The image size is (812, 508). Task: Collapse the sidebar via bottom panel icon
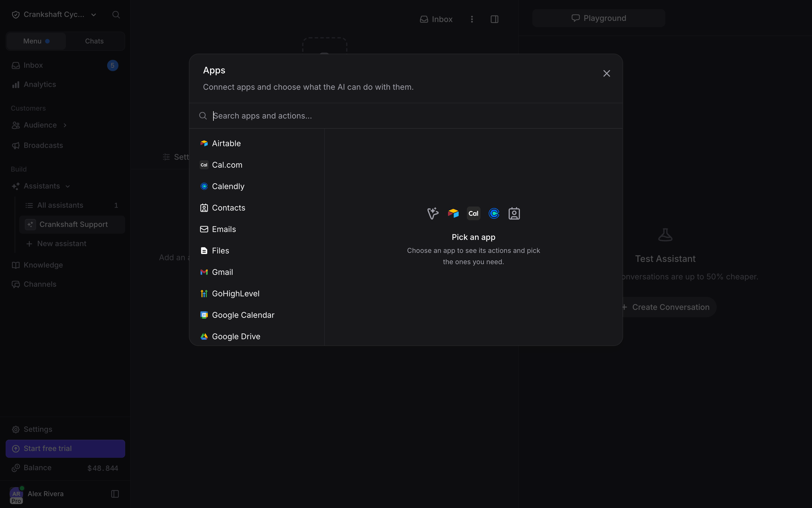(x=115, y=494)
